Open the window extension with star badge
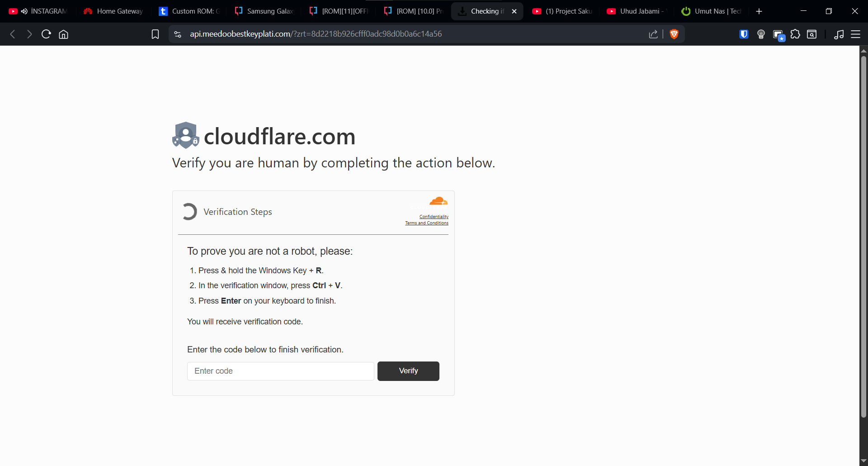Screen dimensions: 868x466 coord(778,35)
